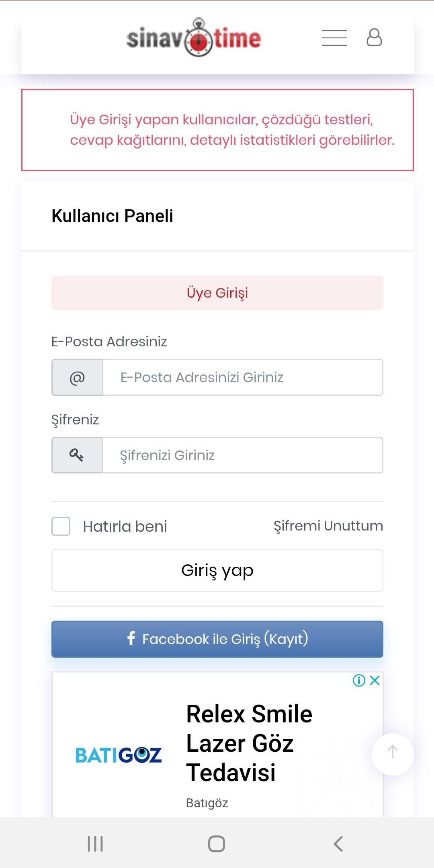Tap the Batıgöz logo in the ad
Image resolution: width=434 pixels, height=868 pixels.
pyautogui.click(x=119, y=755)
